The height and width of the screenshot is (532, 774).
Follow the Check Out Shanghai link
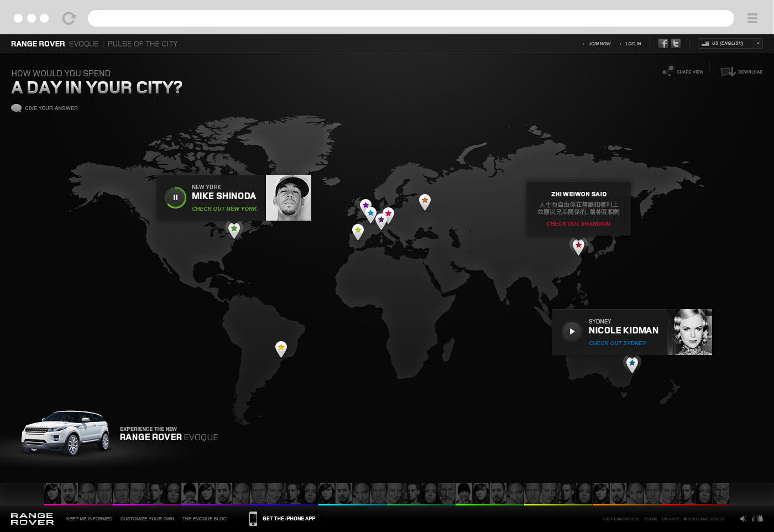(578, 224)
